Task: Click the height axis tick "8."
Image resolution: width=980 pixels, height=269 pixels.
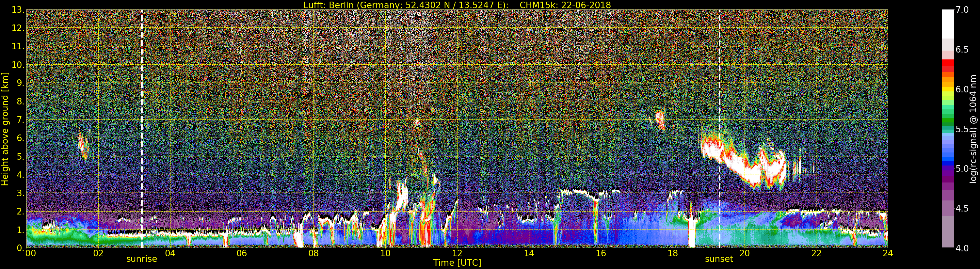Action: 21,101
